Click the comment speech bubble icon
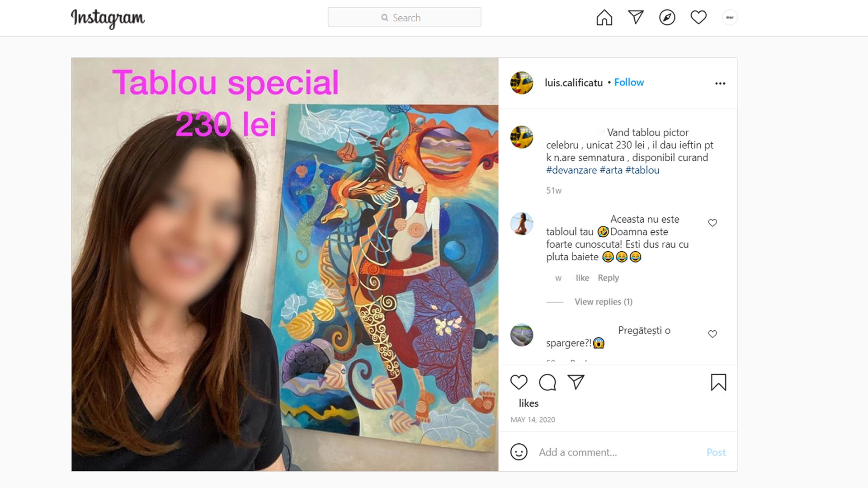Screen dimensions: 868x488 click(x=547, y=382)
